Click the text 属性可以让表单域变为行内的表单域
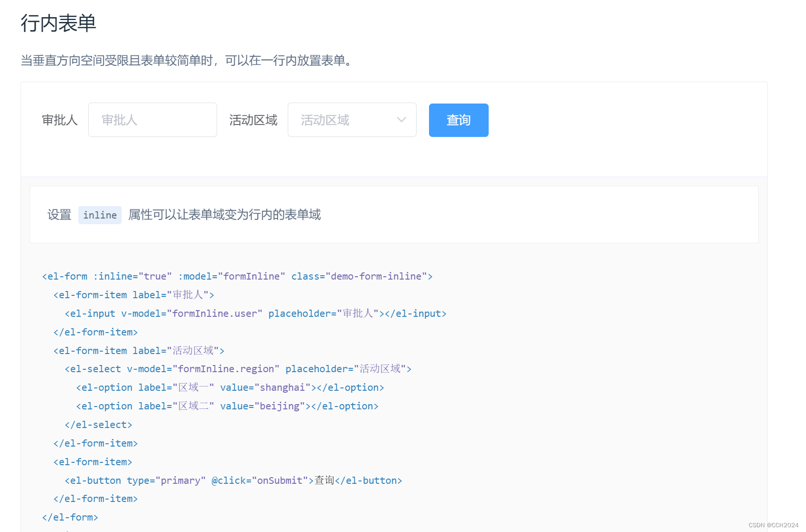806x532 pixels. 225,215
